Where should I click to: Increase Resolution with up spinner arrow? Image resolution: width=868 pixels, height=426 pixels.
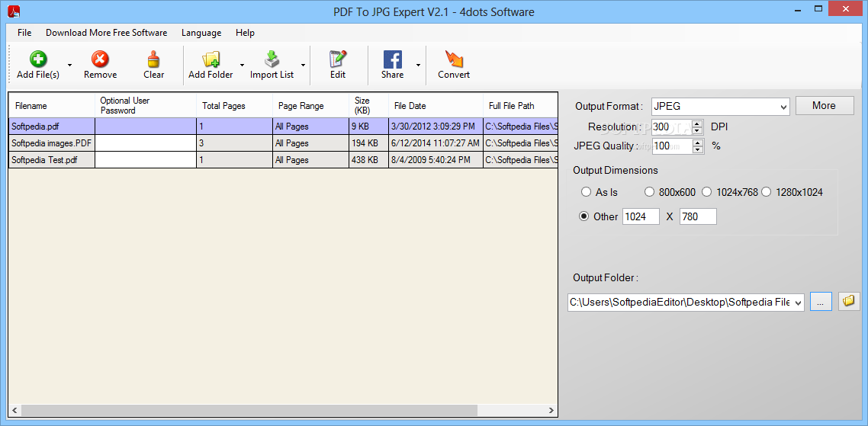[697, 124]
